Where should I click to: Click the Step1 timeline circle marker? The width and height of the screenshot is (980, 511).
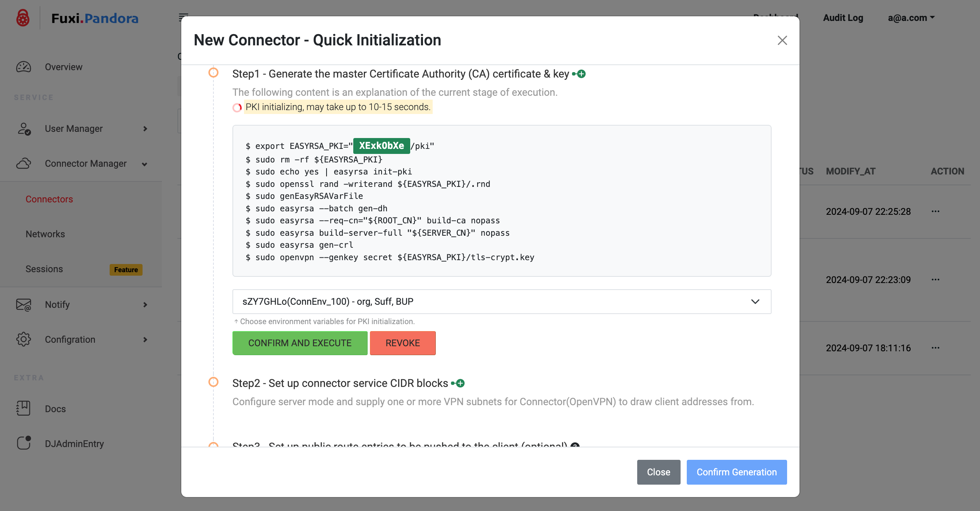pyautogui.click(x=213, y=73)
